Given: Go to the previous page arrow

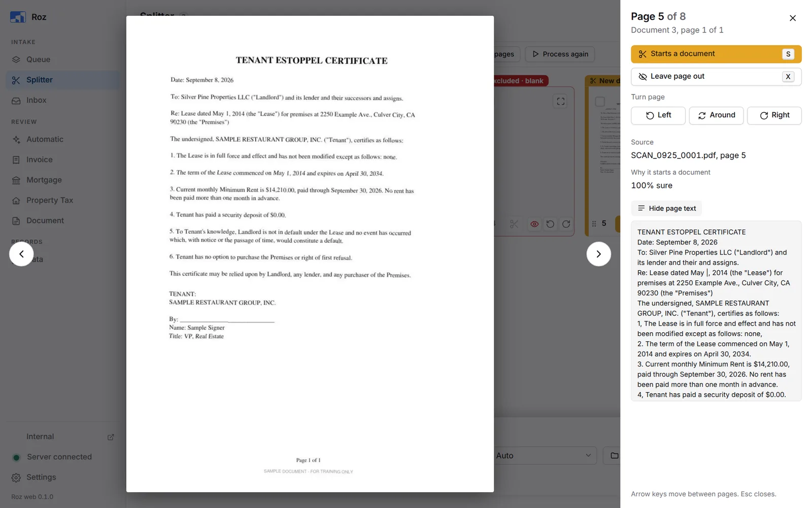Looking at the screenshot, I should click(21, 254).
